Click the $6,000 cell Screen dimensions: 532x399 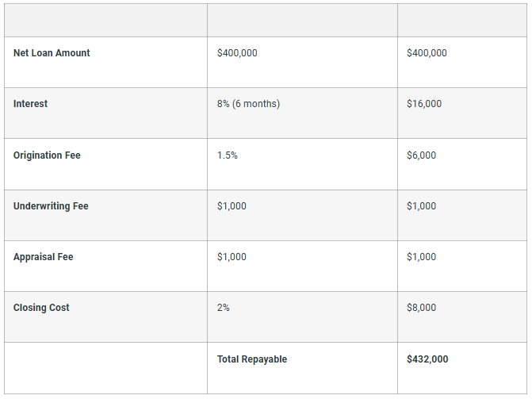421,155
